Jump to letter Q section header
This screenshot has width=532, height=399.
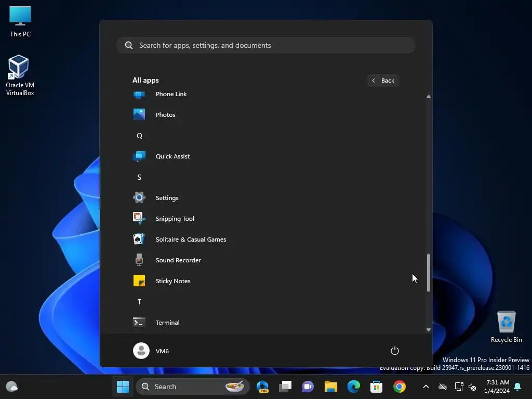[x=139, y=136]
